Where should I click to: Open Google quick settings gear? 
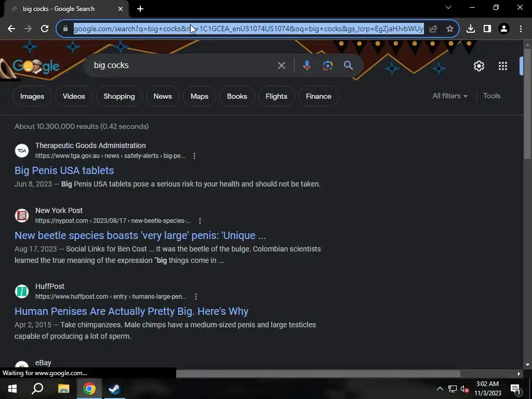pyautogui.click(x=478, y=66)
